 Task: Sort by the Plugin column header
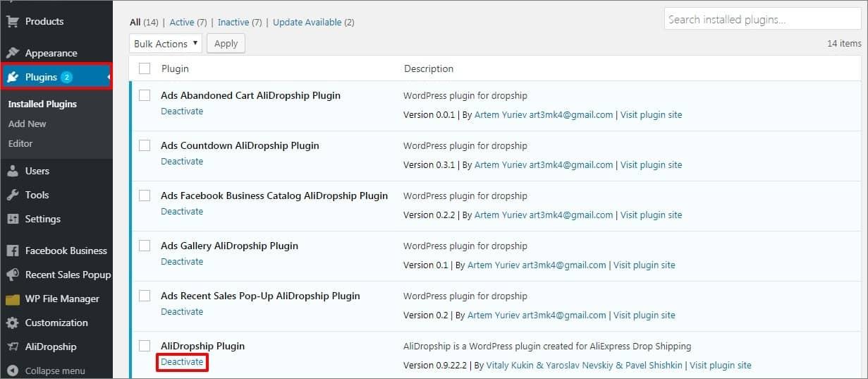(175, 68)
